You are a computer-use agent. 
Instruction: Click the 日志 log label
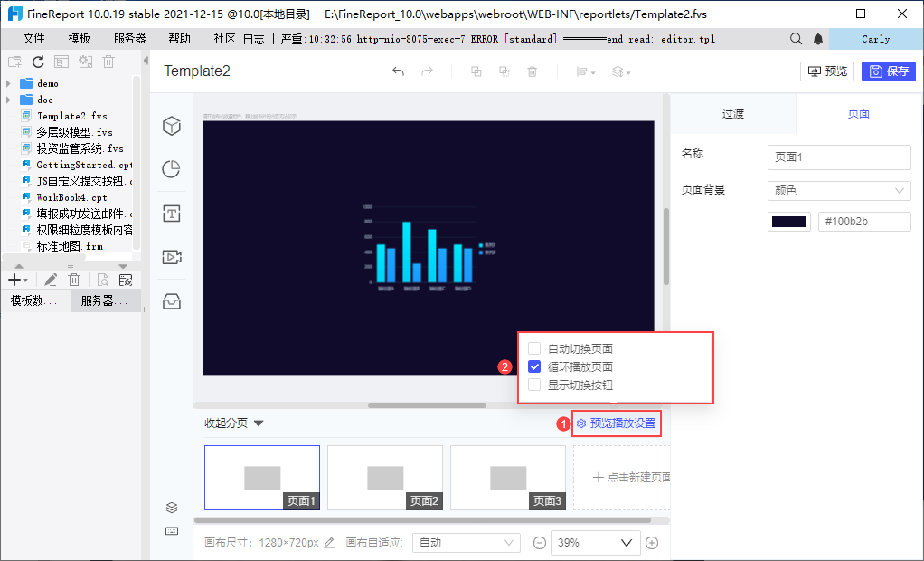254,39
